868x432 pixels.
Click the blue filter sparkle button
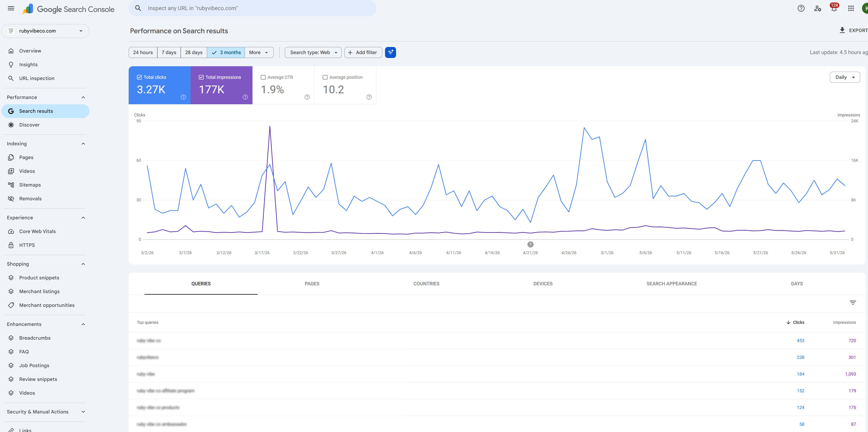[390, 52]
